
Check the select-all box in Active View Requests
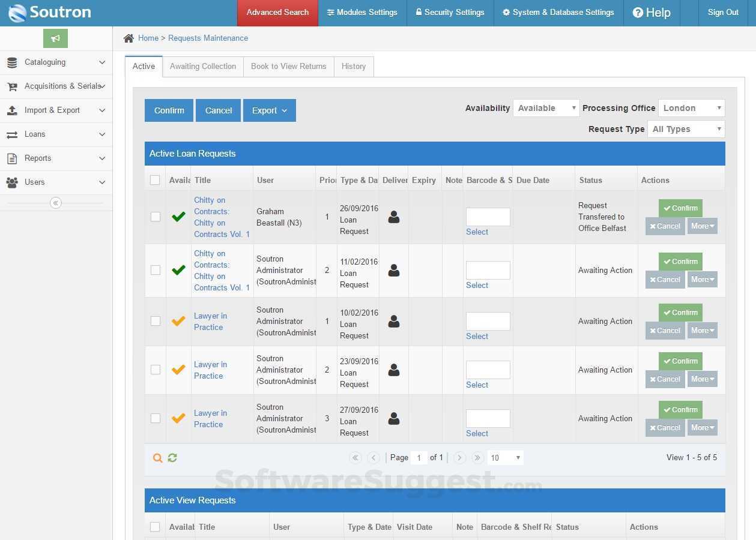(155, 527)
